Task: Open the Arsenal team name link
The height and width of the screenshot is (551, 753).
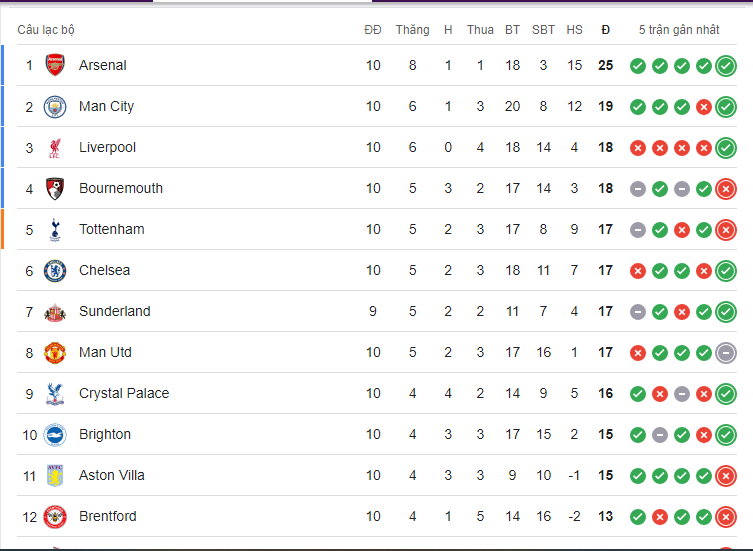Action: [x=103, y=66]
